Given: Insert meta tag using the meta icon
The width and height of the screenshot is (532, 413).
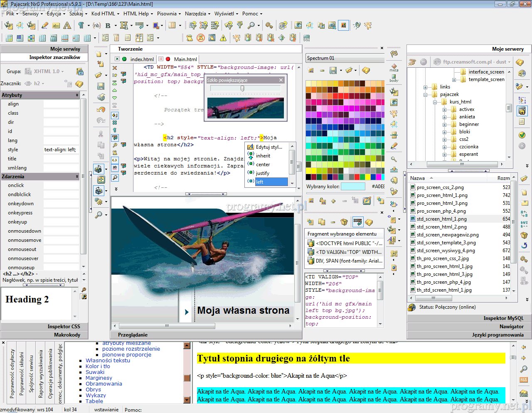Looking at the screenshot, I should pyautogui.click(x=394, y=66).
